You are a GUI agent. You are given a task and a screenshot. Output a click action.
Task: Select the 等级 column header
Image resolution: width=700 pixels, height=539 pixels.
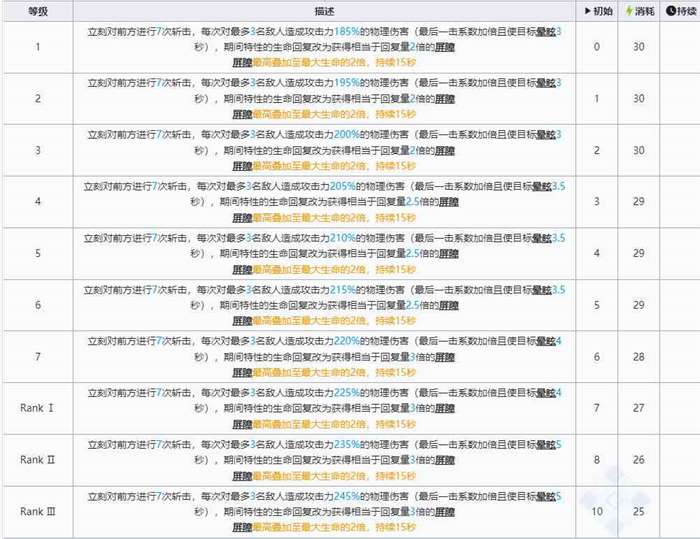tap(38, 11)
